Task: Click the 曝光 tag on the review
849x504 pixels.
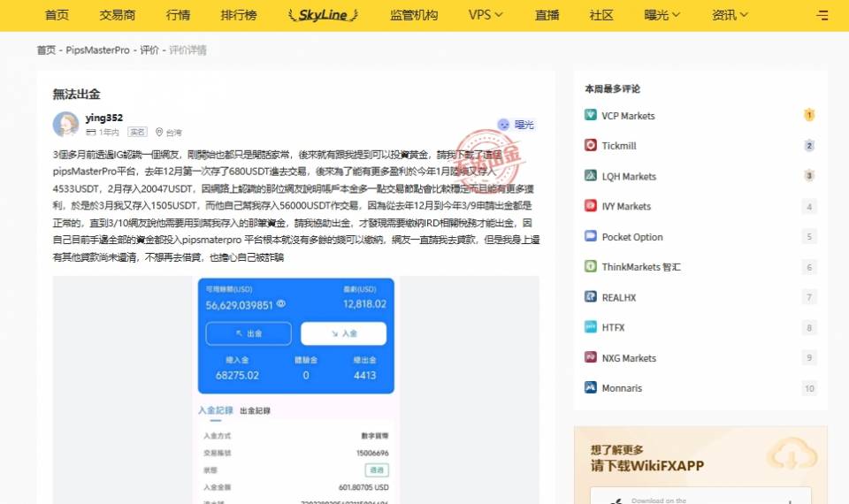Action: click(516, 125)
